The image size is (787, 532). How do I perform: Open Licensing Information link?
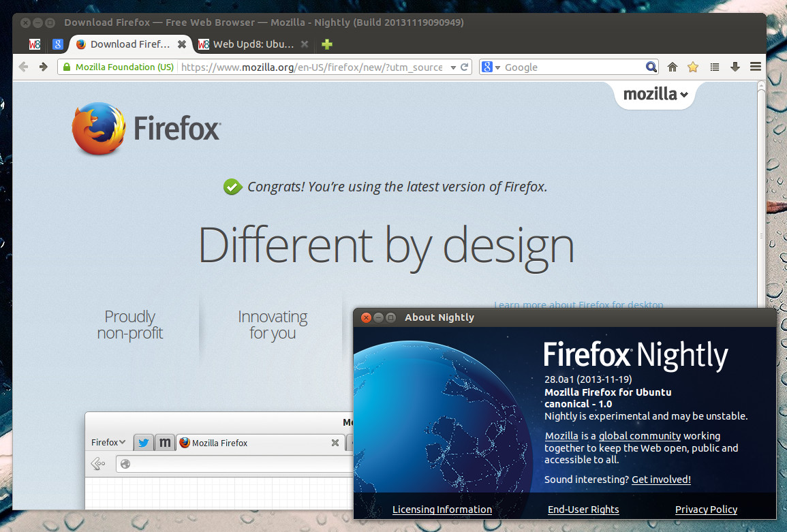442,510
